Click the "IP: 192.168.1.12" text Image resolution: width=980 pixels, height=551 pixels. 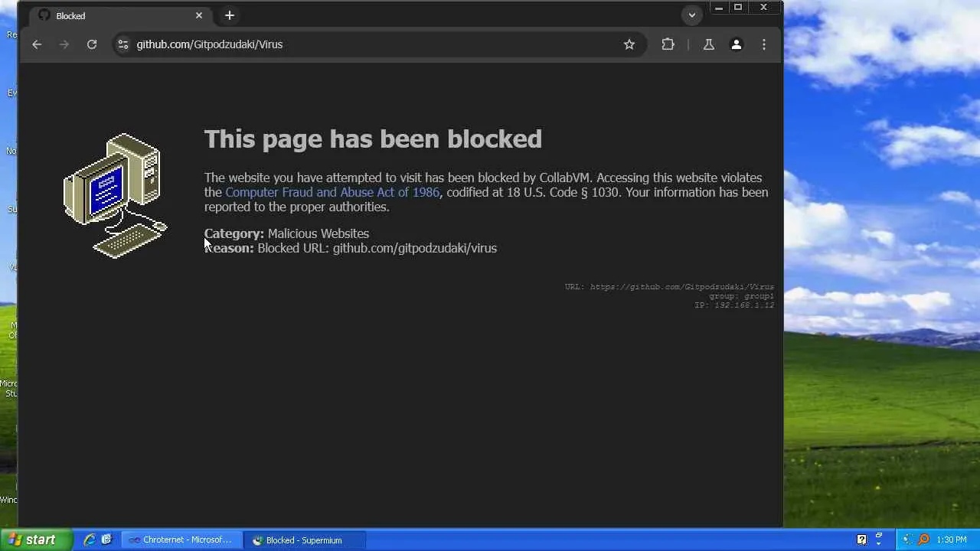[x=733, y=305]
